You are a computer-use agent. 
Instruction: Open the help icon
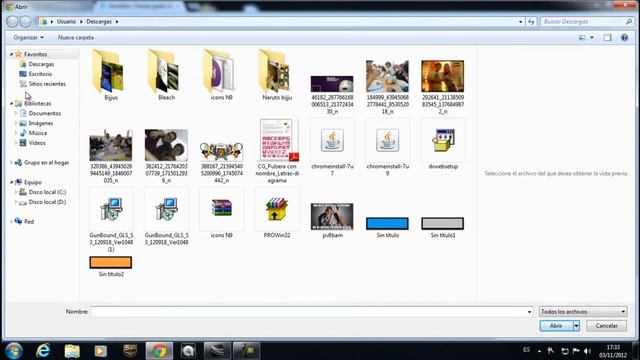coord(624,38)
